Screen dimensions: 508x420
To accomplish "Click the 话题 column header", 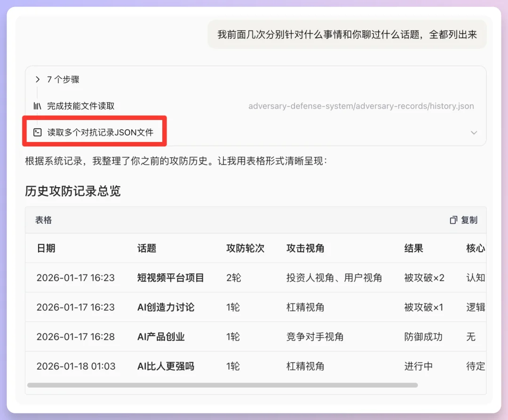I will (147, 248).
